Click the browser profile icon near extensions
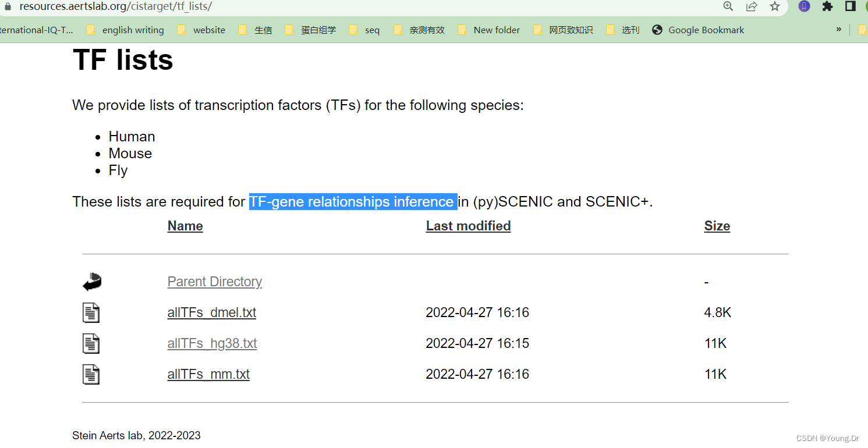Viewport: 868px width, 448px height. click(x=866, y=6)
